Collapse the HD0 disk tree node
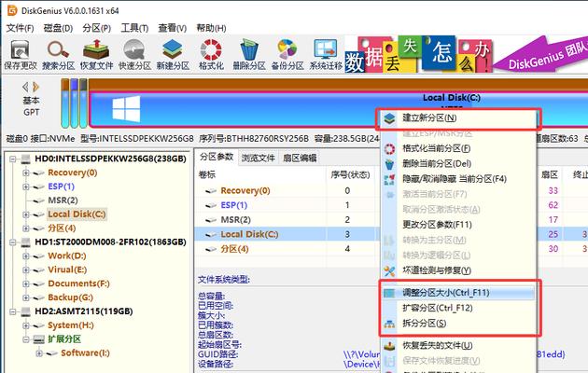Screen dimensions: 588x373 (x=13, y=159)
